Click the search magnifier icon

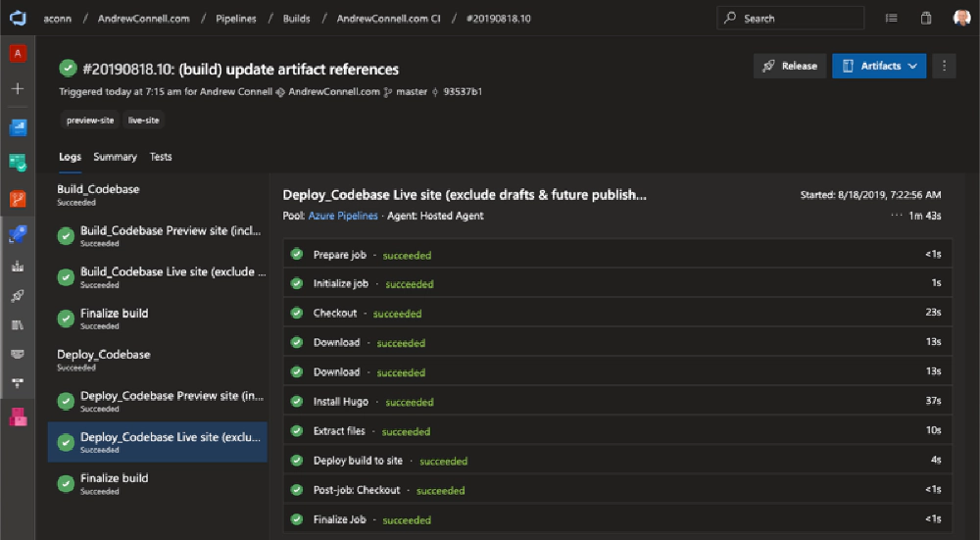(729, 18)
